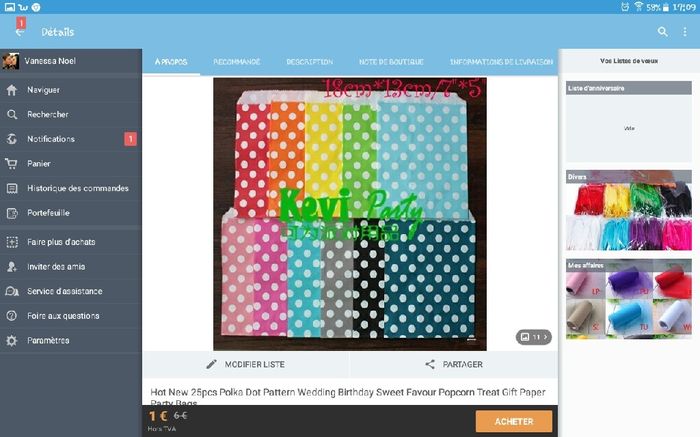Click the pencil icon beside Modifier Liste
700x437 pixels.
tap(211, 364)
